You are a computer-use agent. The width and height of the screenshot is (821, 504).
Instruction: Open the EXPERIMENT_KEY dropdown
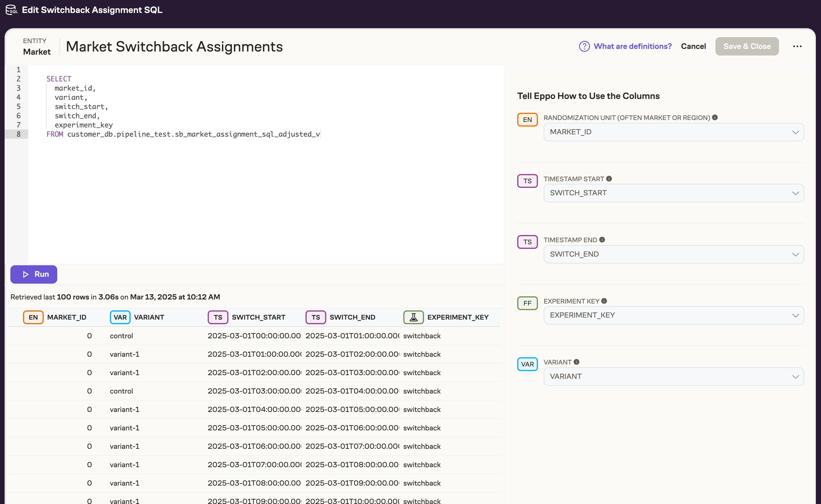point(673,315)
